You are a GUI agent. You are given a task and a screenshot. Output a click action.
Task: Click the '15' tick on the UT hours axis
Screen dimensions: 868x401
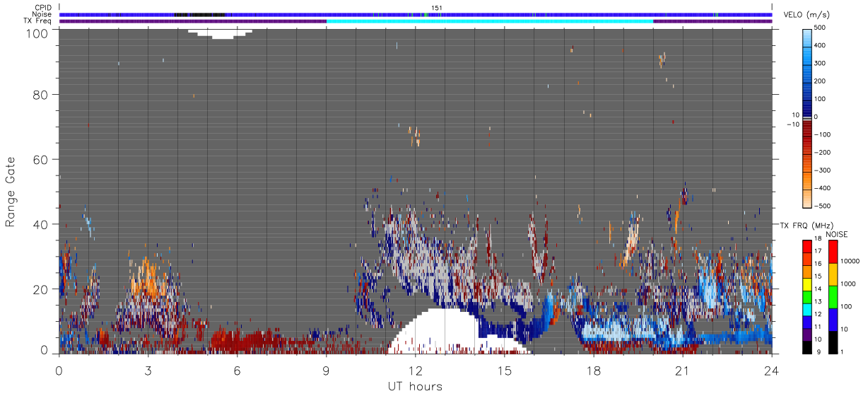tap(504, 371)
